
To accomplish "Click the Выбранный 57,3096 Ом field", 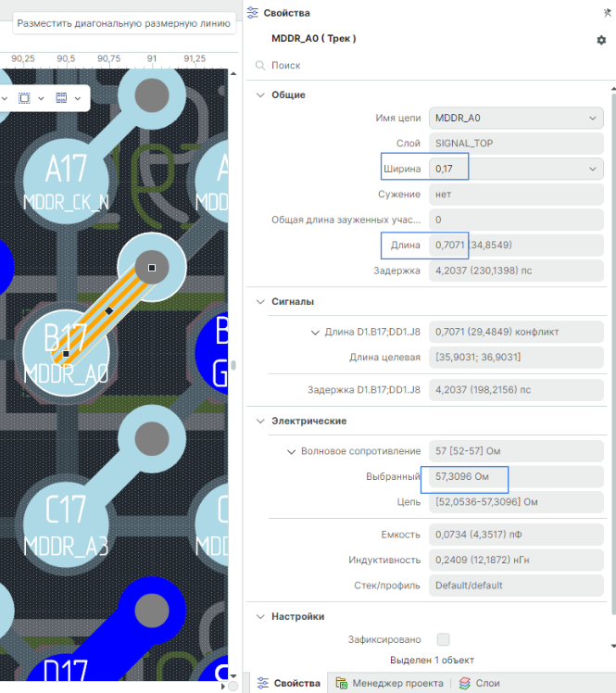I will click(x=516, y=476).
